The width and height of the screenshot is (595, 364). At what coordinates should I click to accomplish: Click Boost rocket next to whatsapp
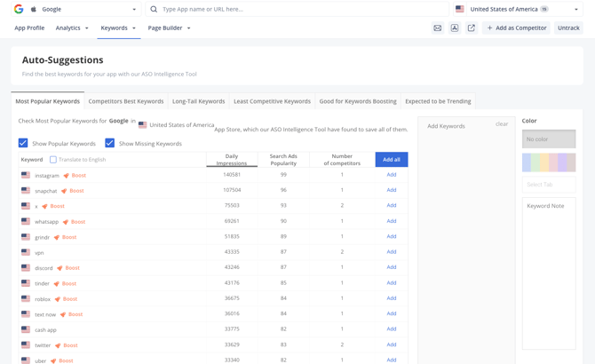coord(66,222)
